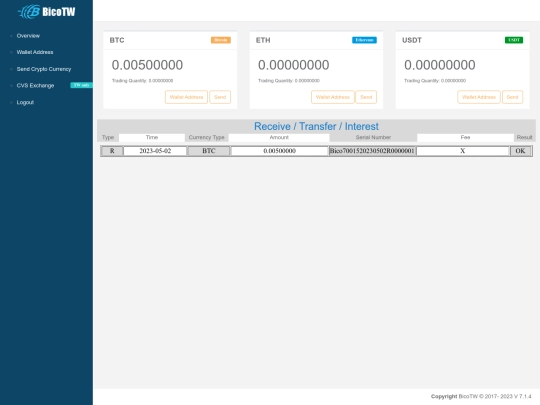Click the BicoTW logo
540x405 pixels.
[x=46, y=12]
